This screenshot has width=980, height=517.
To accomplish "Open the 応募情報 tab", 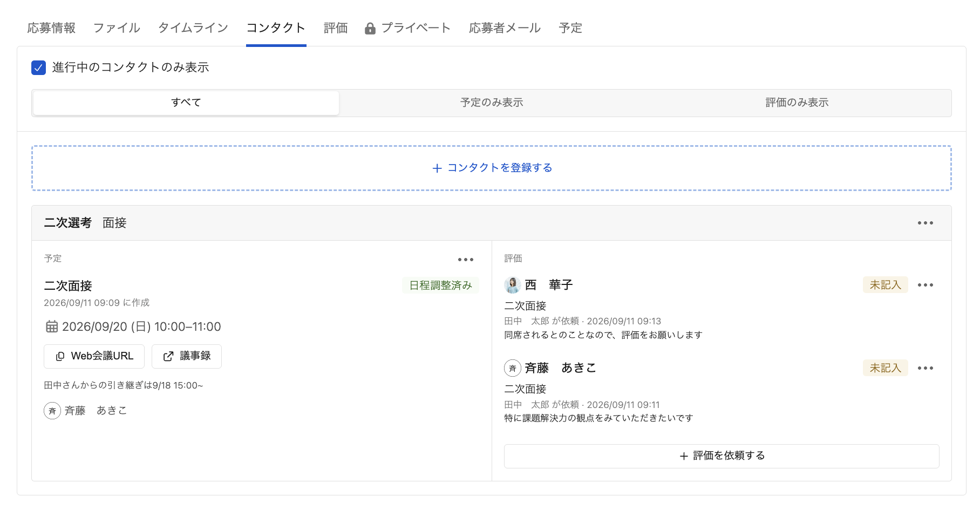I will [x=51, y=28].
